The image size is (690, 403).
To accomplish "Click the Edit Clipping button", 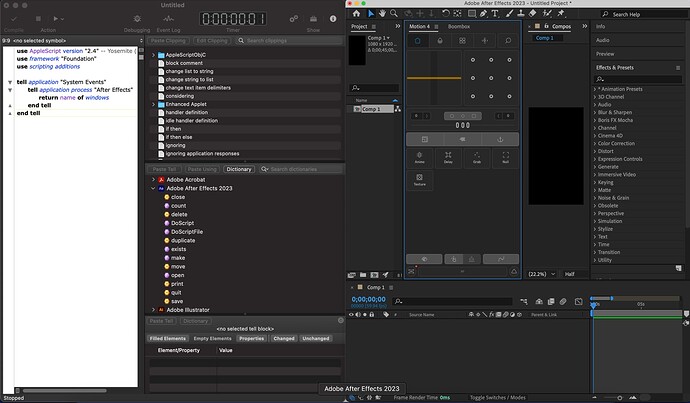I will [x=212, y=40].
